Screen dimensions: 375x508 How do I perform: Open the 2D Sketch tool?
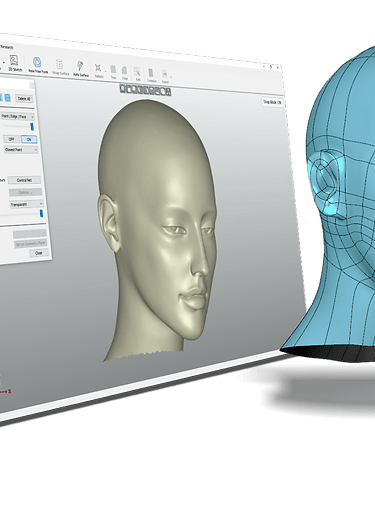(x=14, y=63)
